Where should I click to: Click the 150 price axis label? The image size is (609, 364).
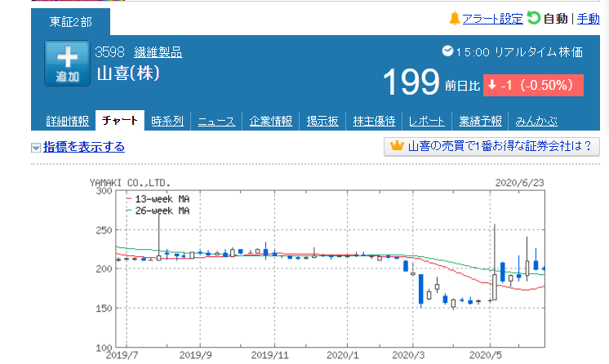(104, 309)
